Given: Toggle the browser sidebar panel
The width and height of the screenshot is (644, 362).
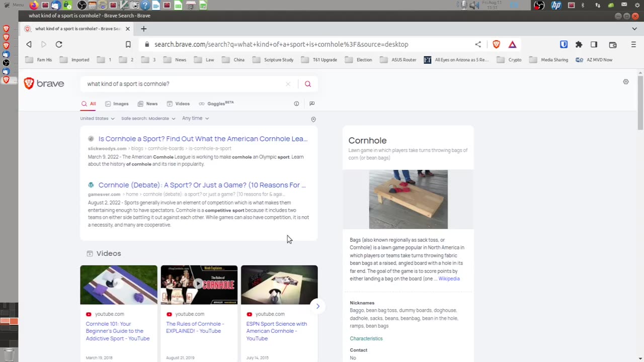Looking at the screenshot, I should pyautogui.click(x=594, y=44).
